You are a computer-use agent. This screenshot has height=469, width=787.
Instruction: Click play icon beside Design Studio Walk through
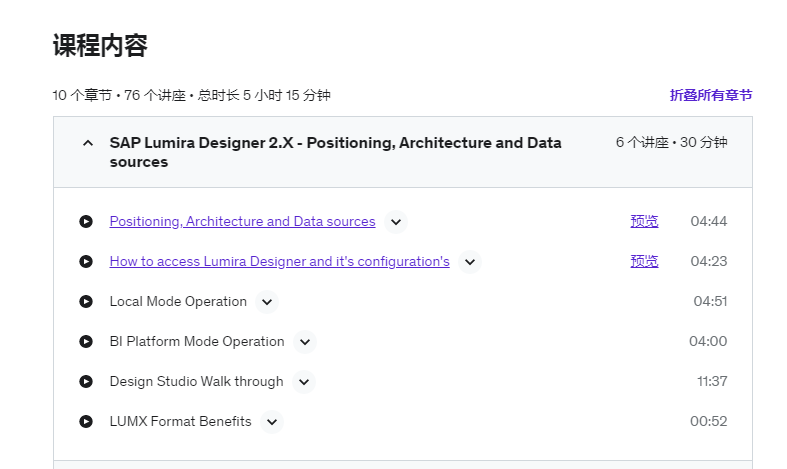pos(86,382)
